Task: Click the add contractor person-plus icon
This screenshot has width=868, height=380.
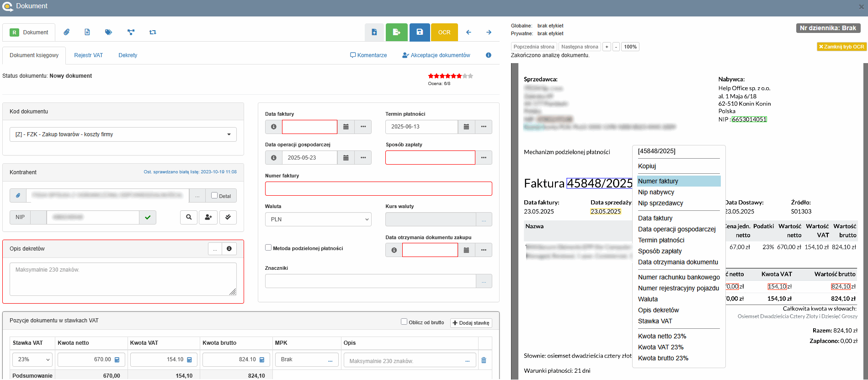Action: tap(208, 217)
